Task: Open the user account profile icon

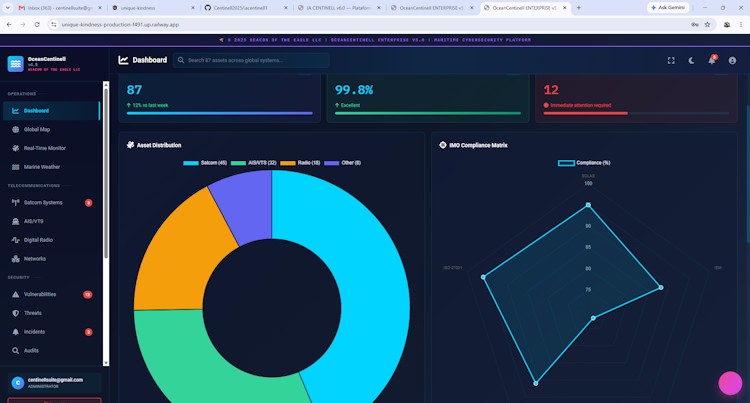Action: (732, 60)
